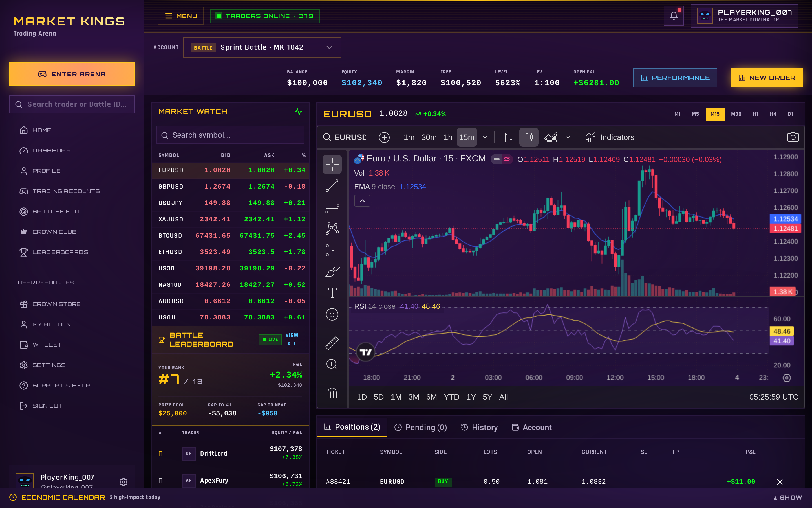Close the EURUSD position #88421
This screenshot has width=812, height=508.
(780, 482)
